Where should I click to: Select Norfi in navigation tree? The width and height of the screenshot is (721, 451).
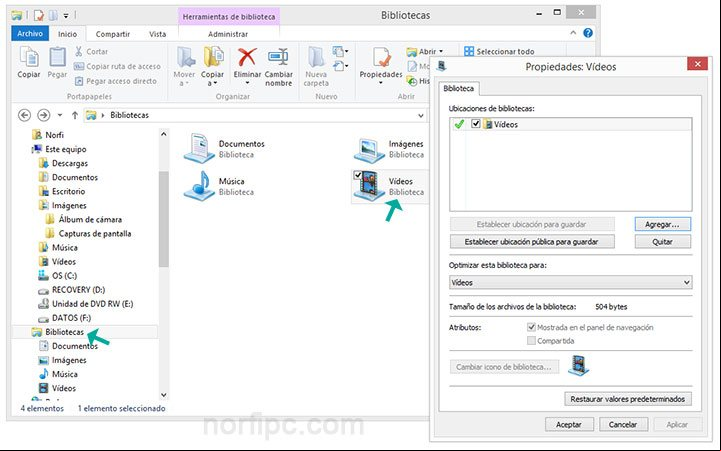(48, 135)
